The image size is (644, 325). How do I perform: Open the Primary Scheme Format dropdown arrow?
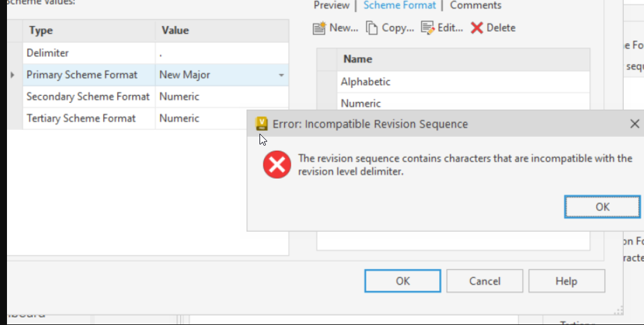click(x=281, y=75)
